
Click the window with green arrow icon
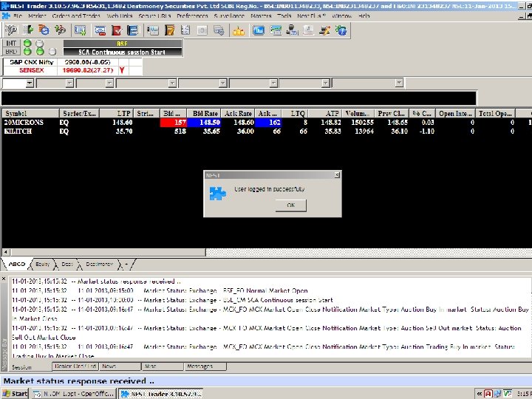(x=81, y=30)
